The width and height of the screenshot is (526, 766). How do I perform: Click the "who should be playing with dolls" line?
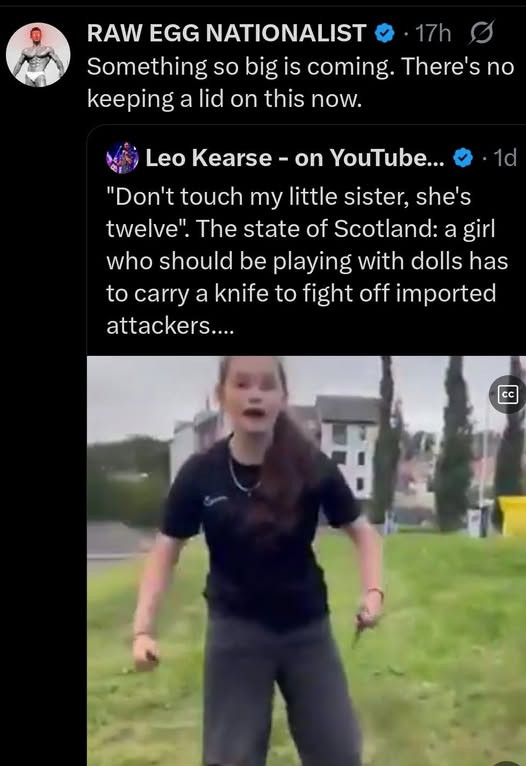tap(307, 261)
